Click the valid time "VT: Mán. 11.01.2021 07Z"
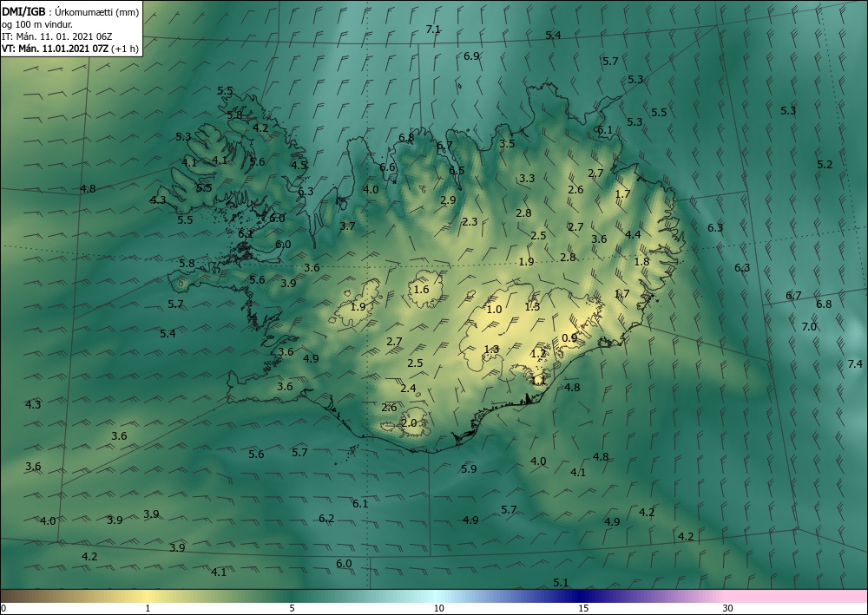This screenshot has height=615, width=868. (x=56, y=49)
